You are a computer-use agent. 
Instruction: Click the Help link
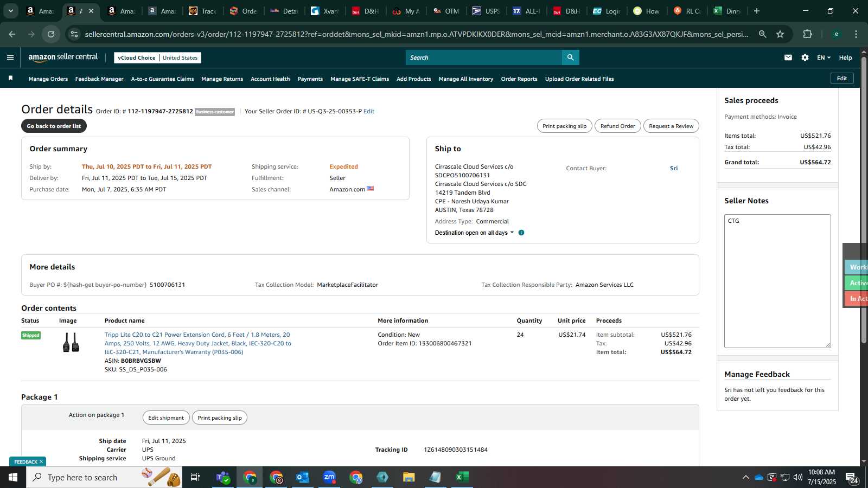click(x=845, y=57)
